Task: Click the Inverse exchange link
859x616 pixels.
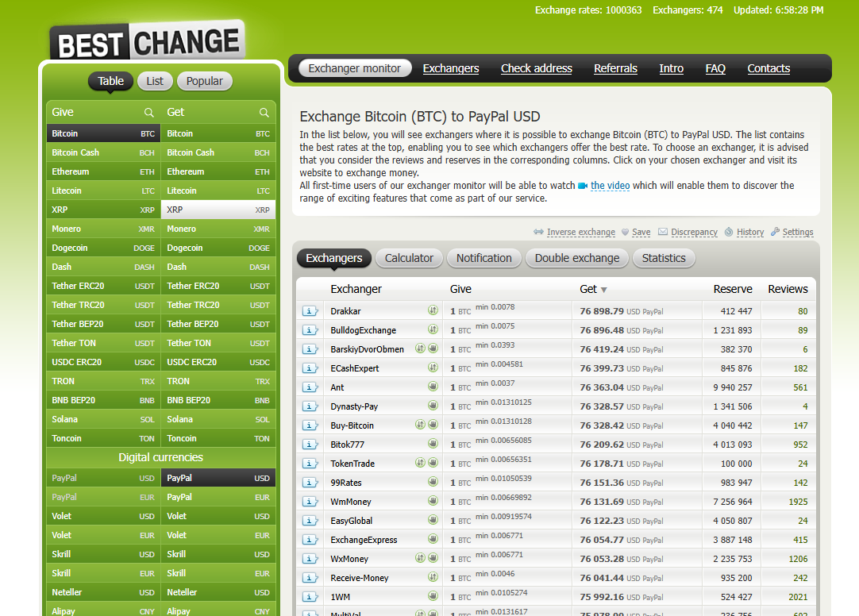Action: click(x=580, y=233)
